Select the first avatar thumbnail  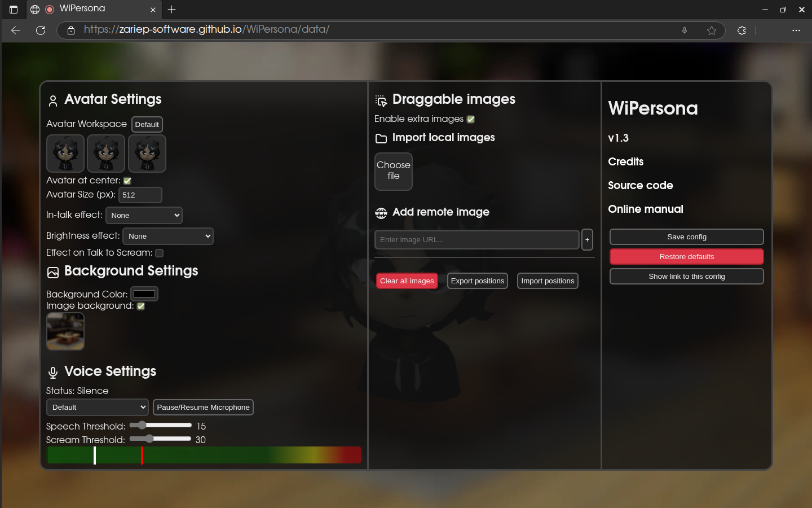[x=65, y=153]
